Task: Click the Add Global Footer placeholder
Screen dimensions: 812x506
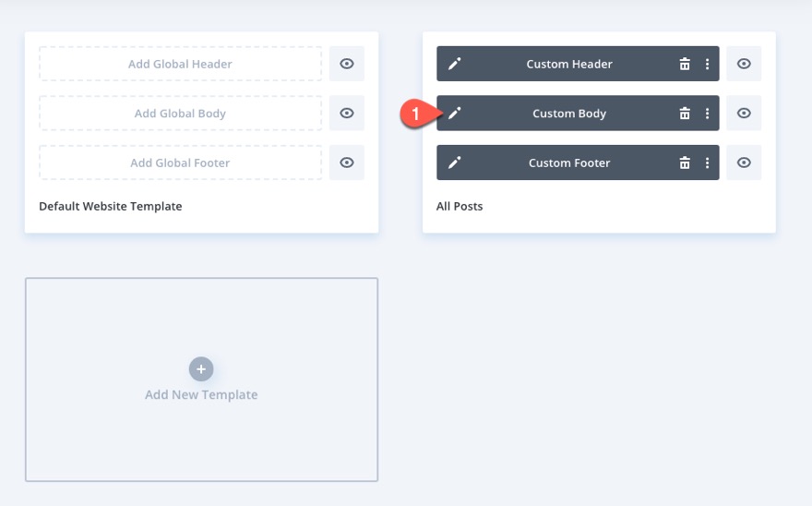Action: point(180,163)
